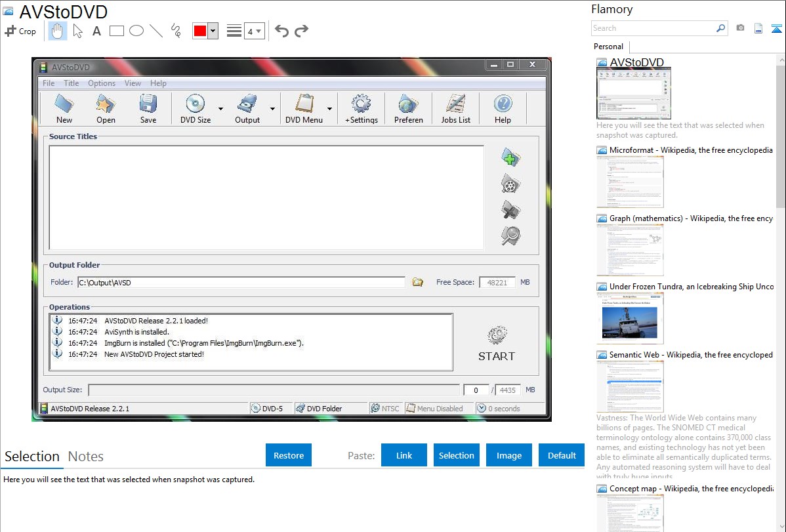Open the AVStoDVD snapshot thumbnail
786x532 pixels.
(634, 94)
